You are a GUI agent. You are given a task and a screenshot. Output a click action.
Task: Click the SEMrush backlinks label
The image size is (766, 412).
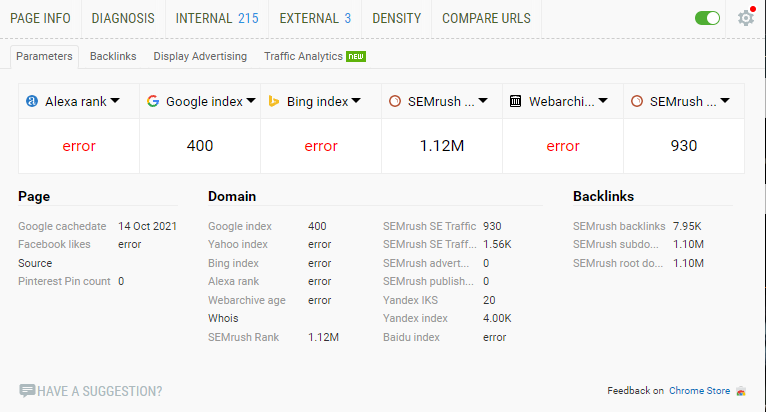pos(619,226)
